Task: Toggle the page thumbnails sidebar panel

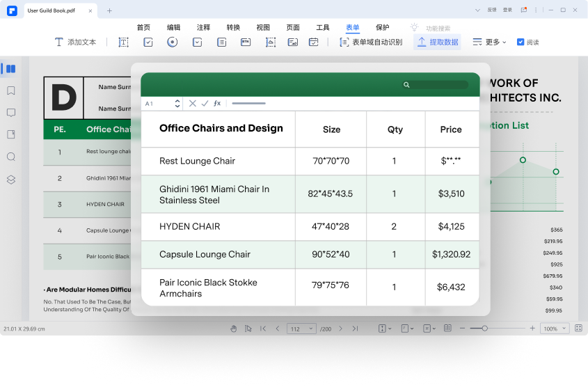Action: coord(10,68)
